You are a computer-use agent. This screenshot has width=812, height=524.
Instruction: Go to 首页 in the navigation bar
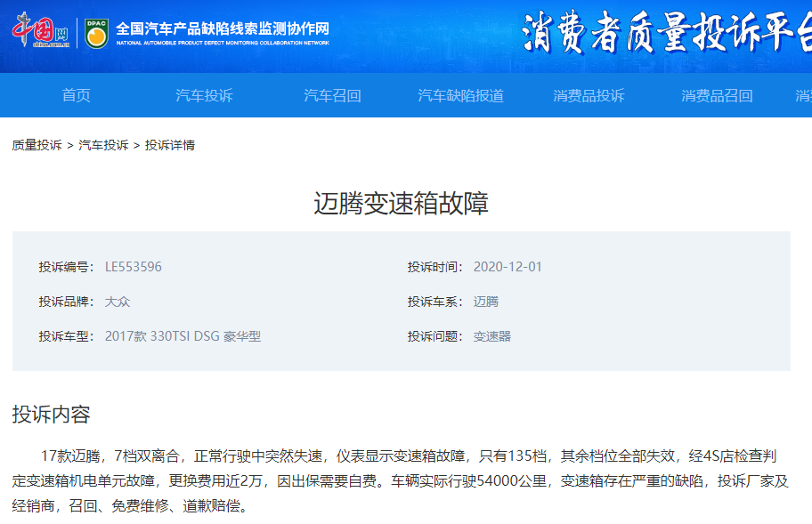click(76, 95)
